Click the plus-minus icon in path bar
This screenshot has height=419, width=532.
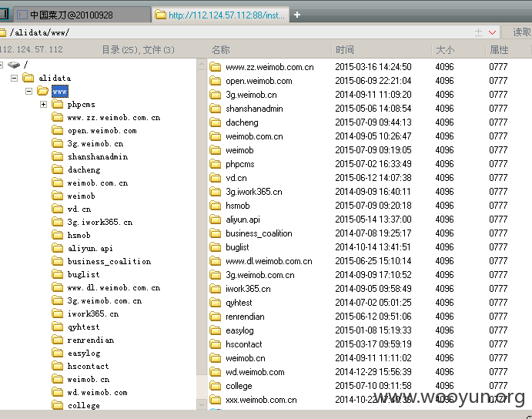click(478, 32)
